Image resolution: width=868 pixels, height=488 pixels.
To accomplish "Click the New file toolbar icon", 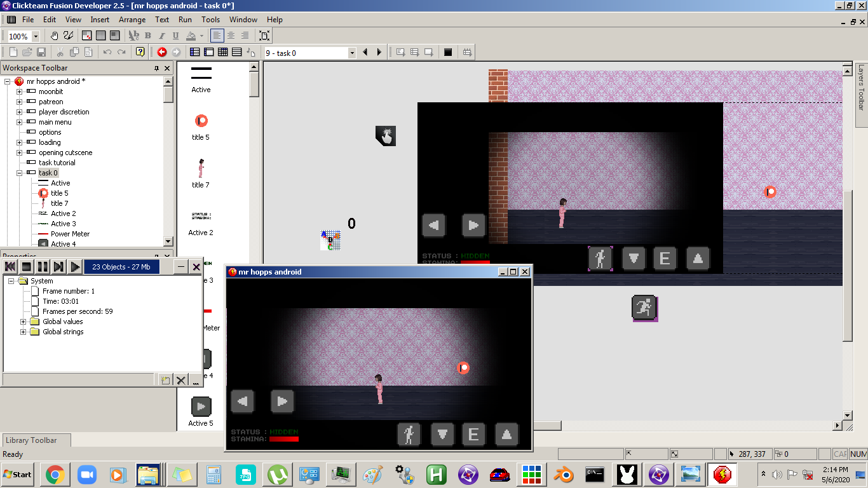I will click(13, 52).
